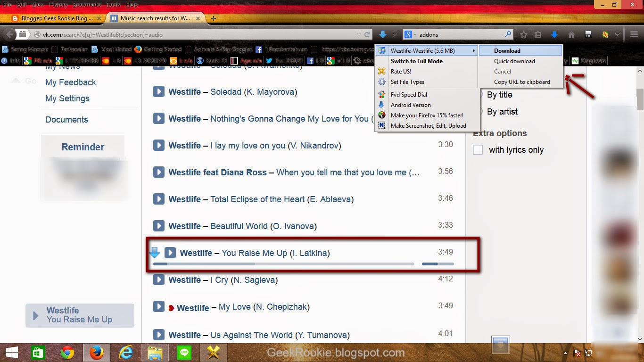Open the Firefox hamburger menu
644x362 pixels.
pyautogui.click(x=634, y=34)
